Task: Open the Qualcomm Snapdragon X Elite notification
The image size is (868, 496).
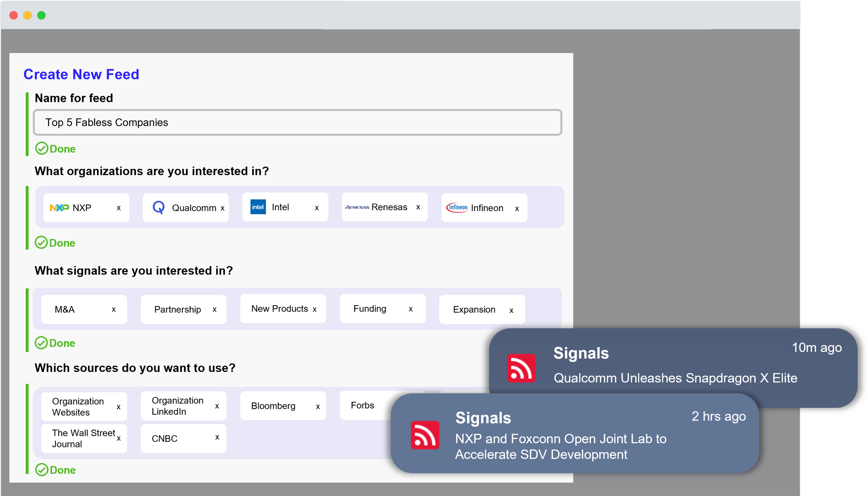Action: tap(673, 368)
